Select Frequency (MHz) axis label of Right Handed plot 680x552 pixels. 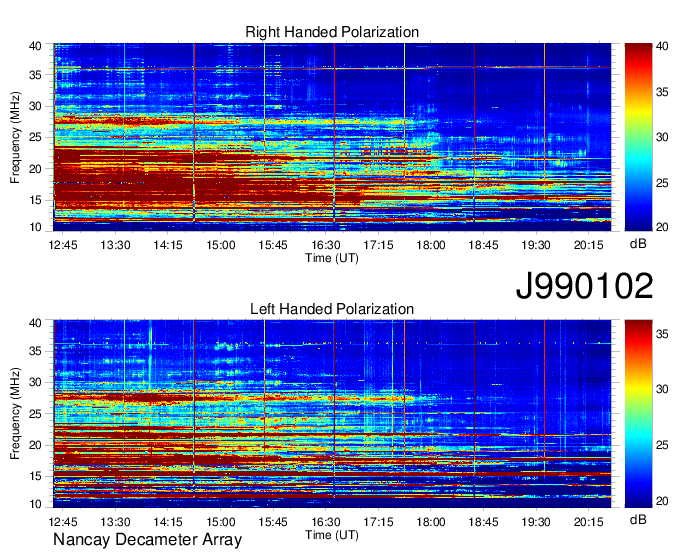pos(15,137)
